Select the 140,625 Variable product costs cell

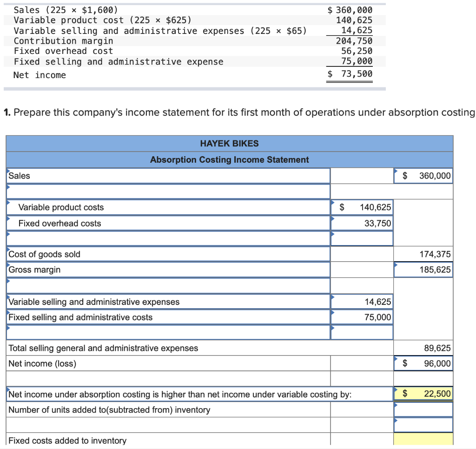click(x=362, y=207)
